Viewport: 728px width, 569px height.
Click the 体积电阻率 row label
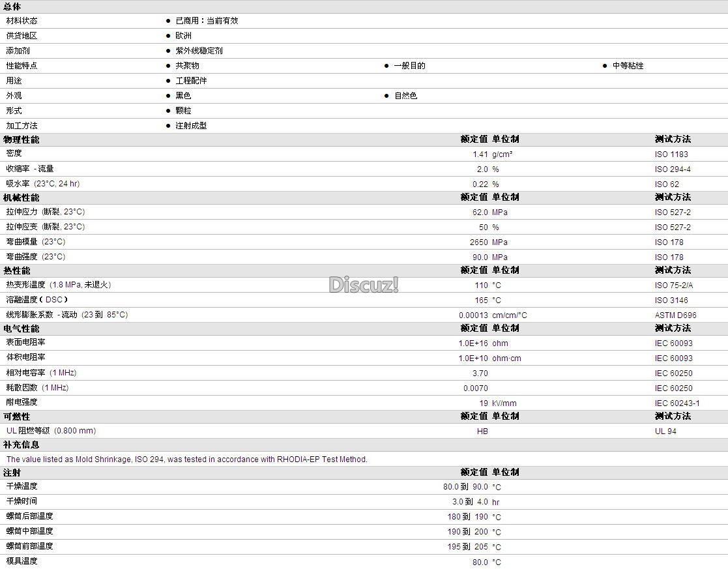(x=25, y=357)
